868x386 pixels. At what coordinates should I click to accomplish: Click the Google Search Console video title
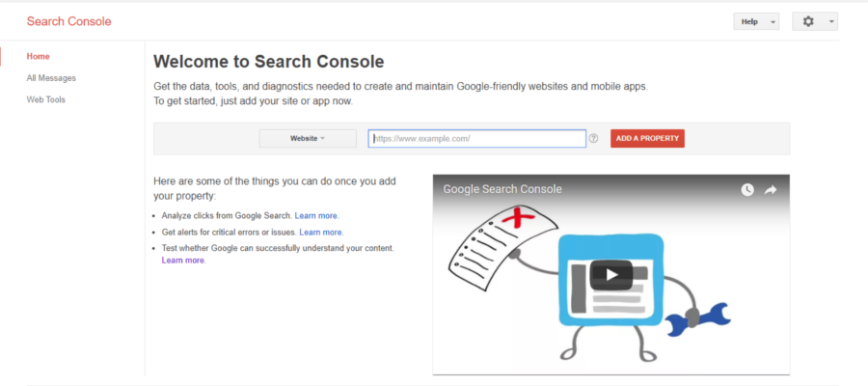pos(502,189)
